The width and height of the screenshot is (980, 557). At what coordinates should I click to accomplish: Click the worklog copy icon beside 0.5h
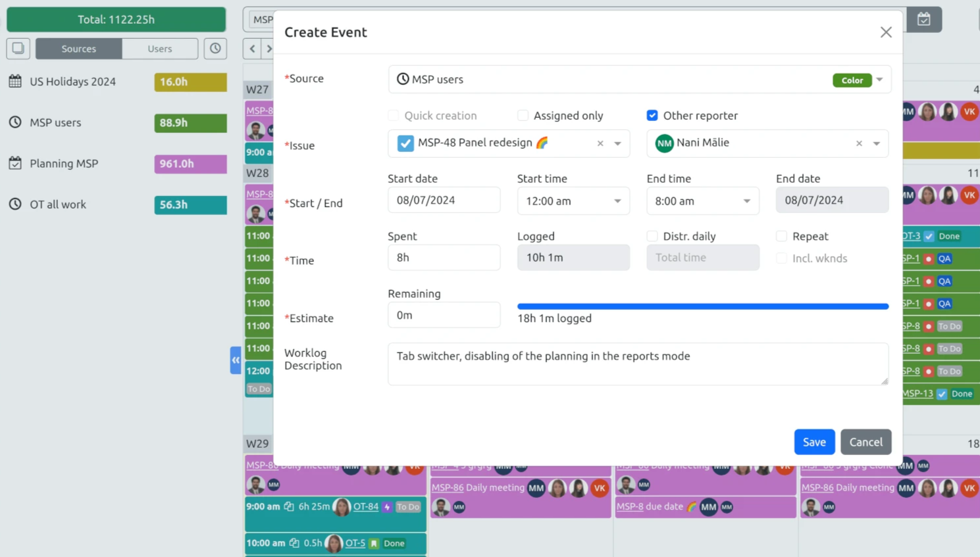[294, 543]
